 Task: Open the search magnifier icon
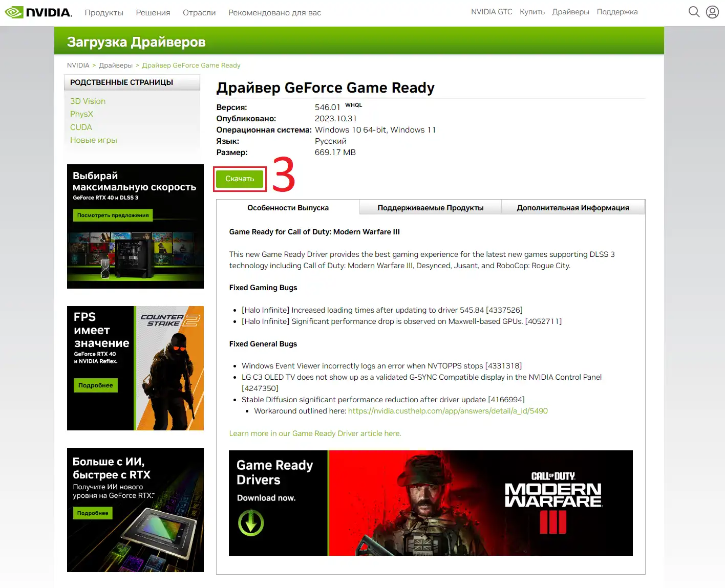694,12
